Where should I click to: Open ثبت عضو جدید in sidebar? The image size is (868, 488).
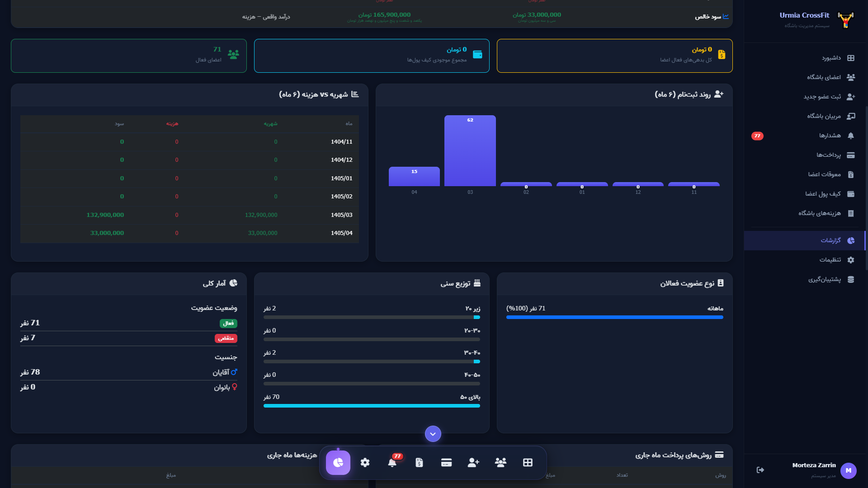(x=805, y=97)
